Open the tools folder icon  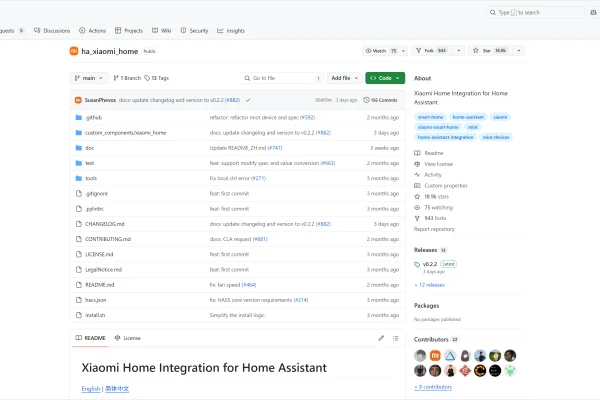tap(79, 178)
